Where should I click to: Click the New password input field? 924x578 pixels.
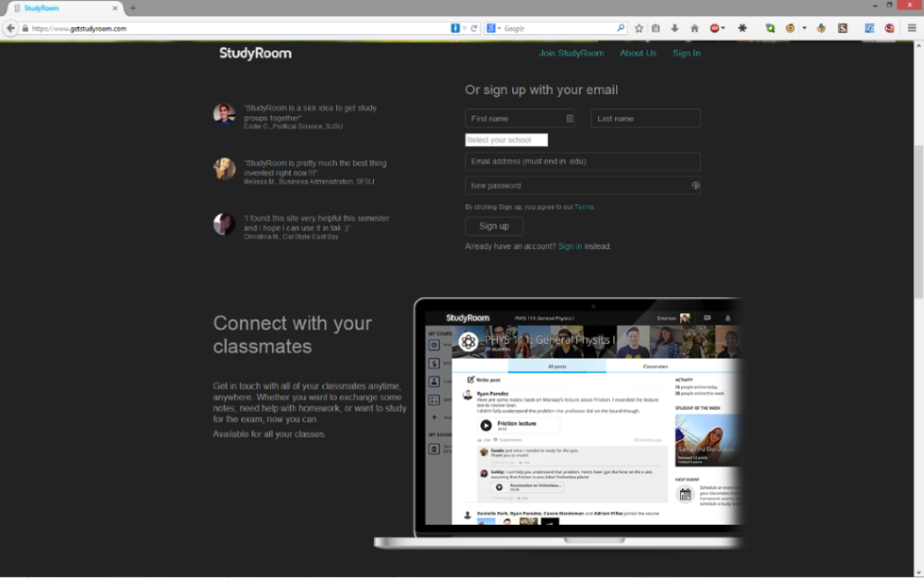coord(583,186)
